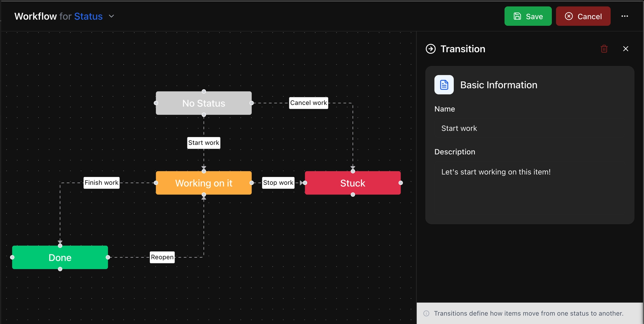This screenshot has height=324, width=644.
Task: Select the No Status node
Action: [x=203, y=103]
